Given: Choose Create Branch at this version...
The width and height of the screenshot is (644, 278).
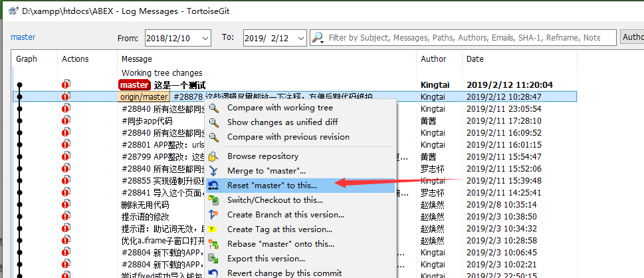Looking at the screenshot, I should click(x=286, y=215).
